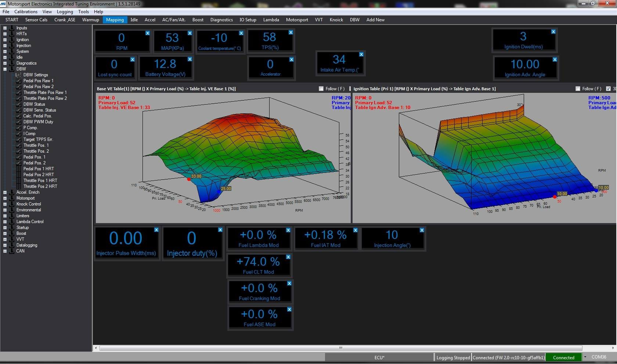Click the DBW Settings tree icon
This screenshot has width=617, height=364.
click(x=18, y=75)
